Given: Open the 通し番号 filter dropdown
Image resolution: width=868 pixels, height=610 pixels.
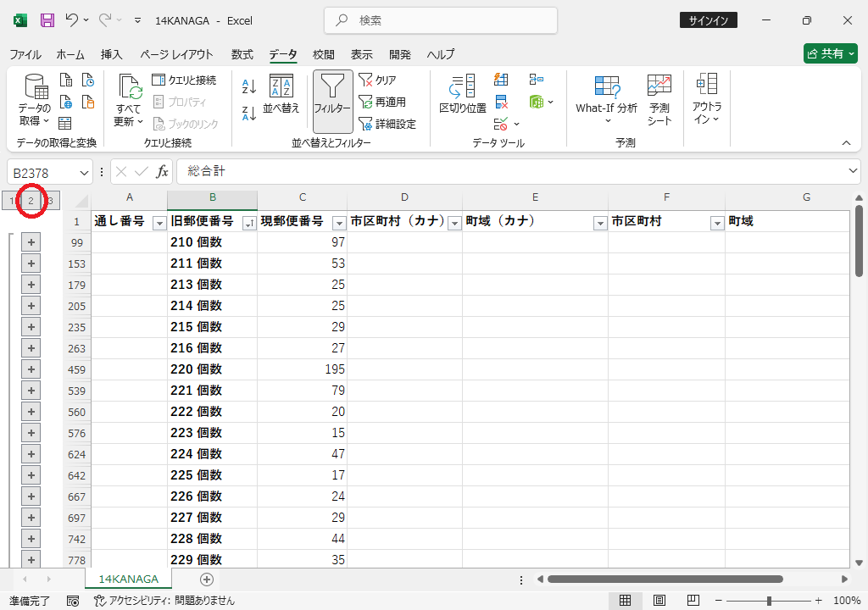Looking at the screenshot, I should point(159,223).
